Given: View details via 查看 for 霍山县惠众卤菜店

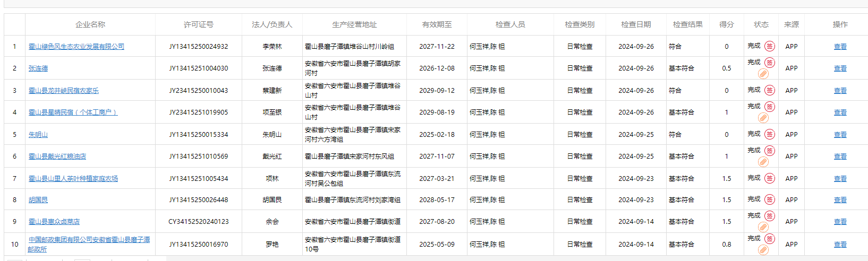Looking at the screenshot, I should (x=840, y=222).
